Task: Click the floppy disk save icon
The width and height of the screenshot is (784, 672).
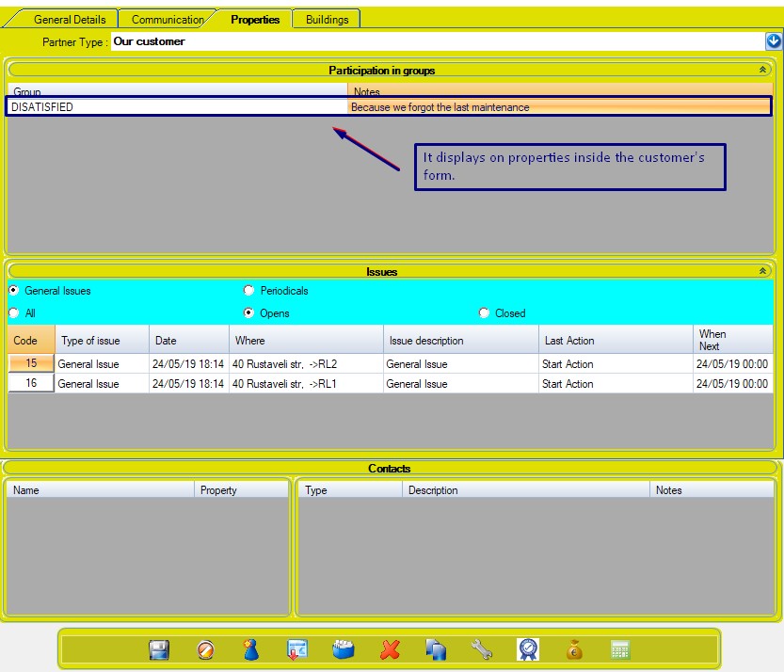Action: [x=159, y=649]
